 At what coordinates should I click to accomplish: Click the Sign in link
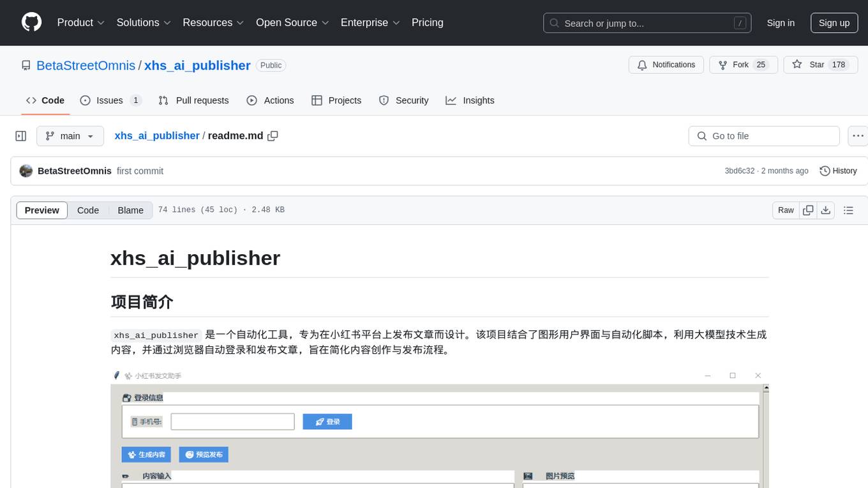781,23
